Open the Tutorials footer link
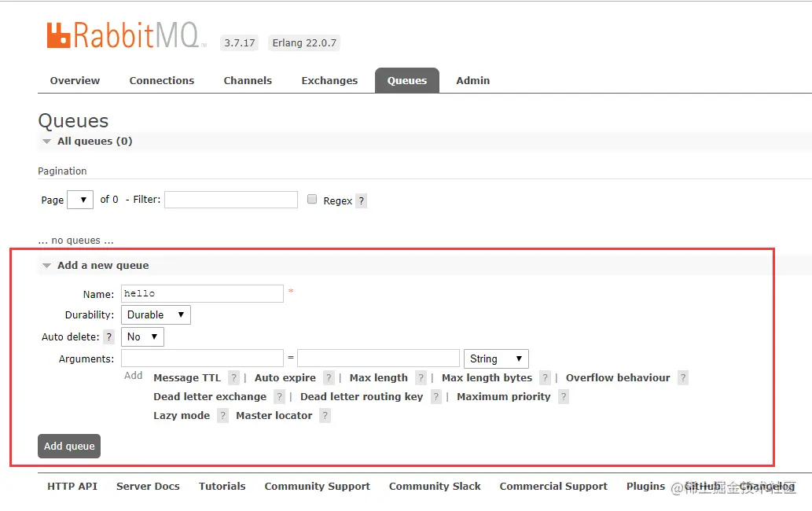The height and width of the screenshot is (511, 812). tap(222, 487)
